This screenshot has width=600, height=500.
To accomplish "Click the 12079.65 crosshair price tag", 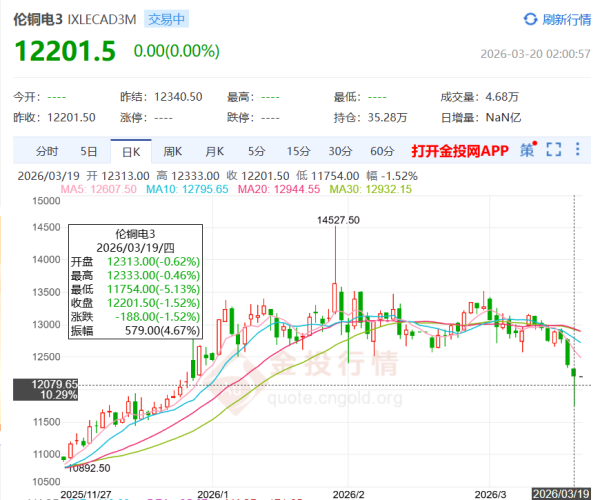I will (x=46, y=389).
